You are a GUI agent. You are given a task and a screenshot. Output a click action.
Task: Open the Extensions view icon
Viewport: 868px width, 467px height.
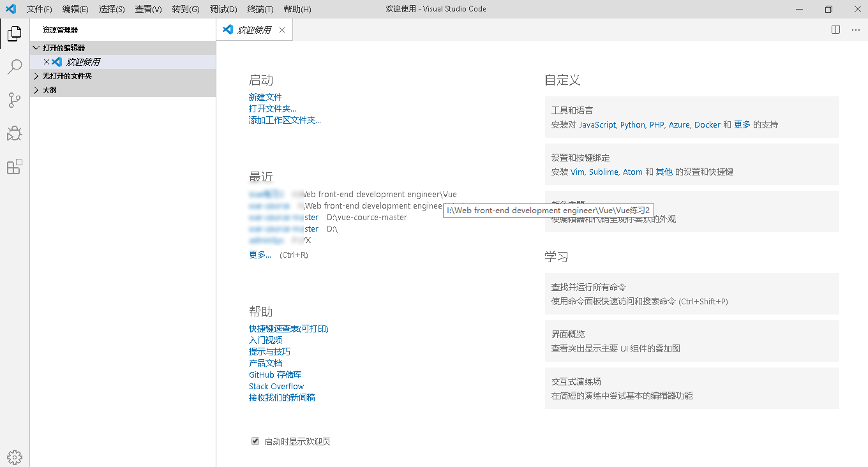pos(15,167)
